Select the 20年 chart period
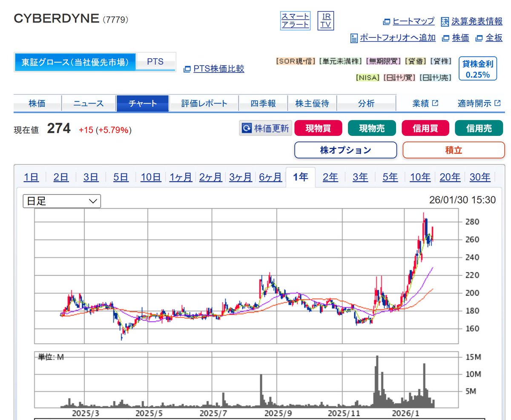Screen dimensions: 511x420 450,177
